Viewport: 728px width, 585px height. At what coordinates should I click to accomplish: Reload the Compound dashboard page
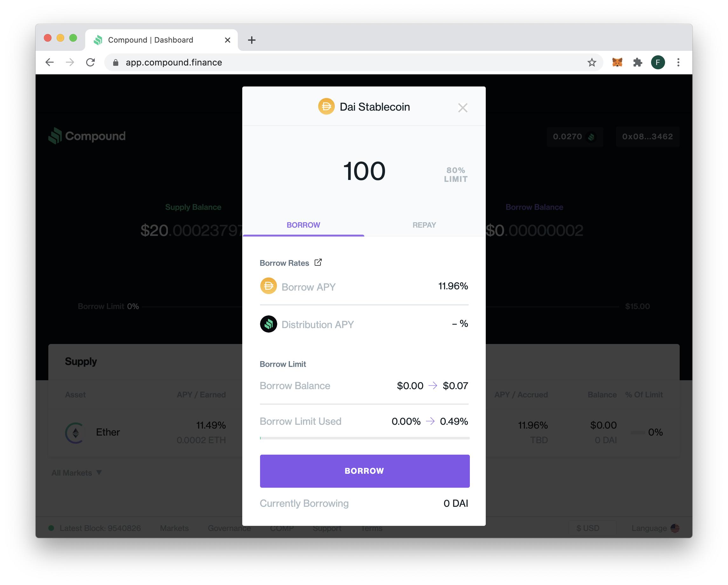click(x=91, y=63)
